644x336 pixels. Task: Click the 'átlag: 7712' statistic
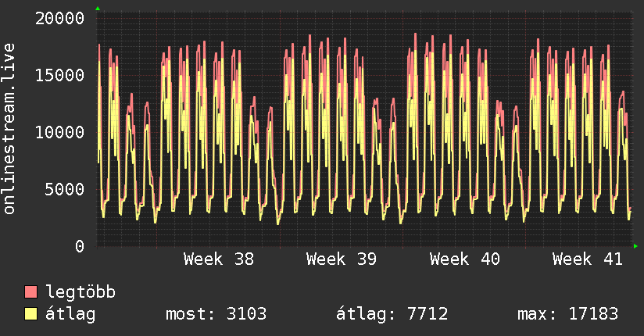pos(392,314)
